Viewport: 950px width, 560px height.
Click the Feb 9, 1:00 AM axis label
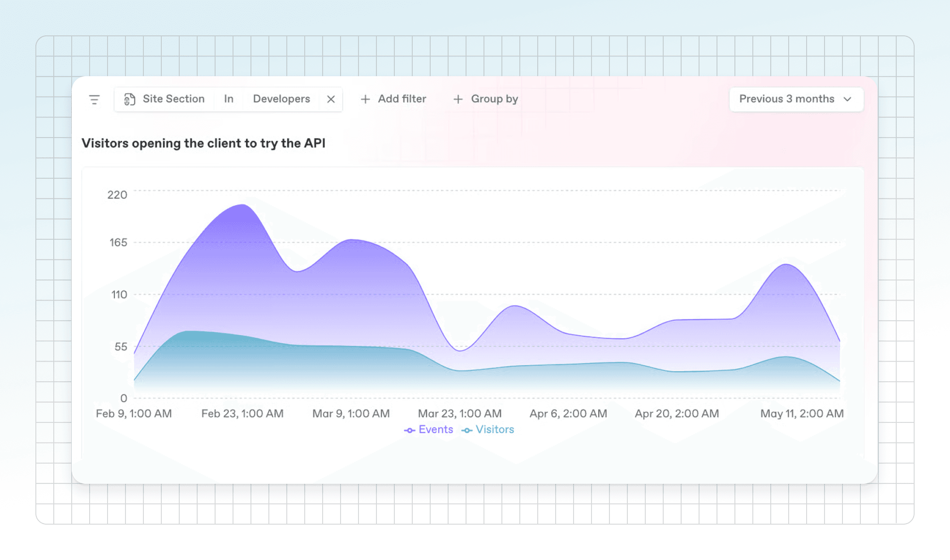(x=134, y=414)
